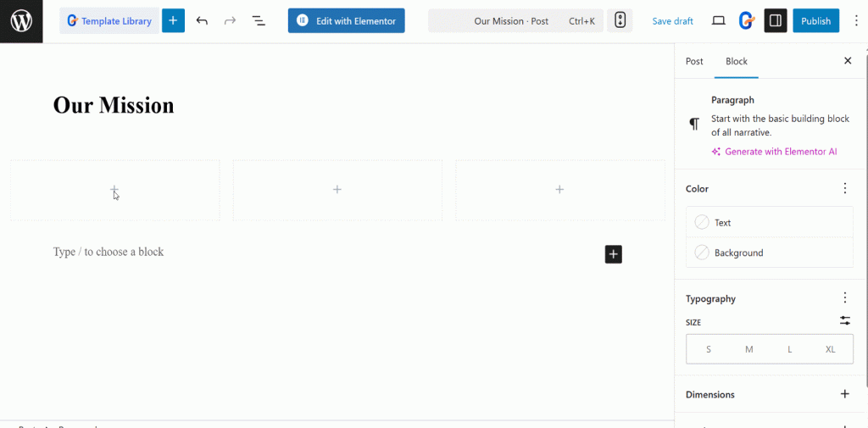Click the black add block button
Screen dimensions: 868x428
coord(614,254)
